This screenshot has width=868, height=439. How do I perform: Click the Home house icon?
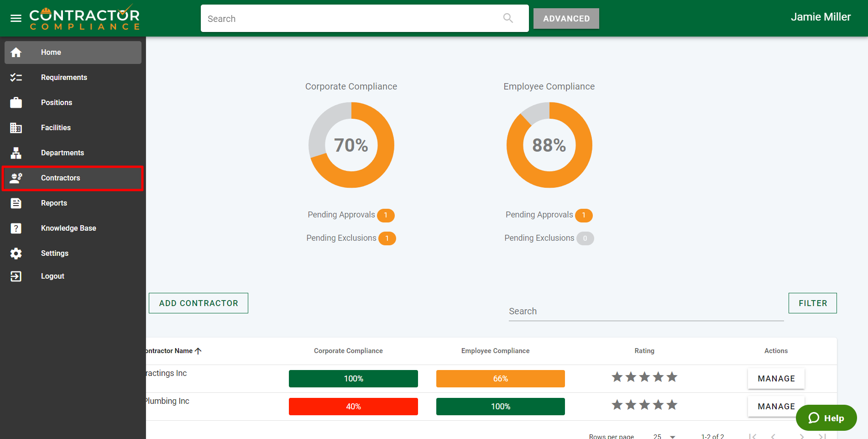pyautogui.click(x=16, y=53)
